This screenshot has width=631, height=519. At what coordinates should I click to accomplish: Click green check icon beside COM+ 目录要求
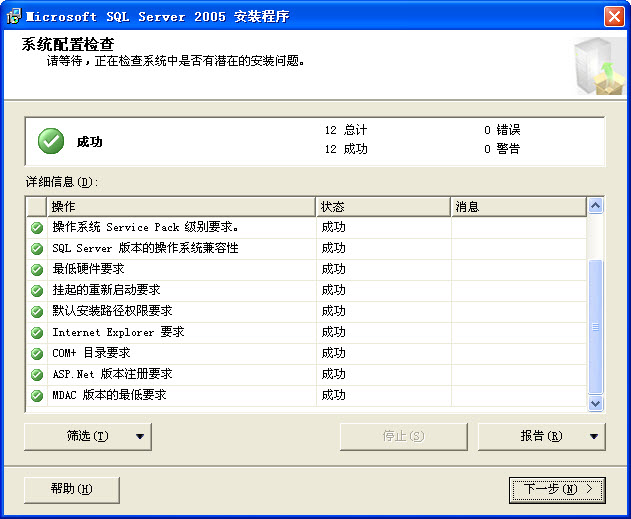point(37,353)
